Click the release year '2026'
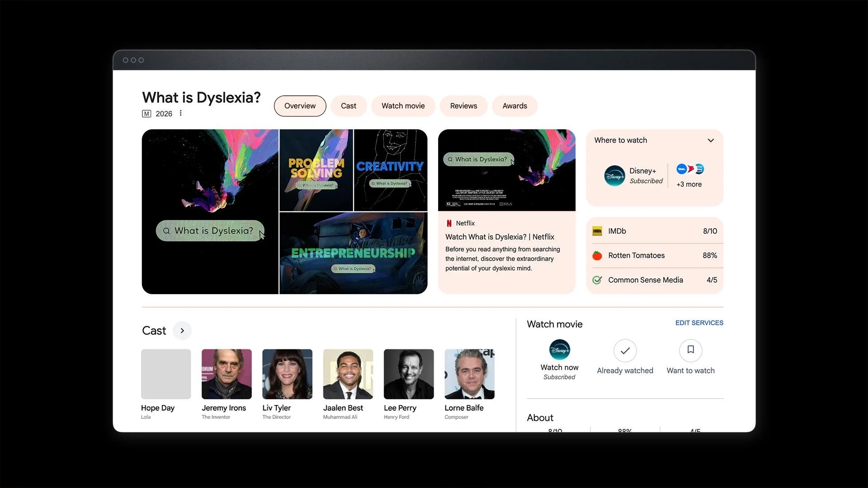The image size is (868, 488). click(164, 114)
